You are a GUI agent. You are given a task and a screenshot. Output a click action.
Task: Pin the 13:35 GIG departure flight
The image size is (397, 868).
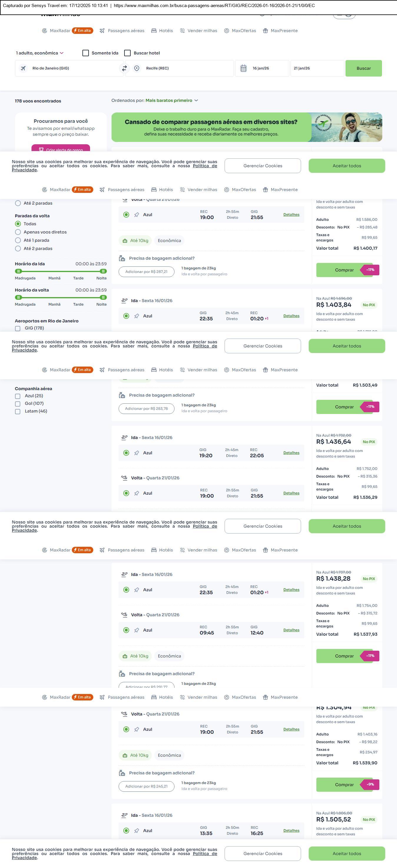click(x=136, y=831)
